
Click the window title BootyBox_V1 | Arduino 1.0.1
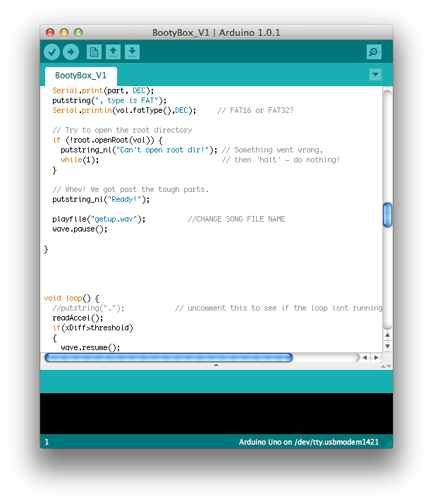coord(216,32)
